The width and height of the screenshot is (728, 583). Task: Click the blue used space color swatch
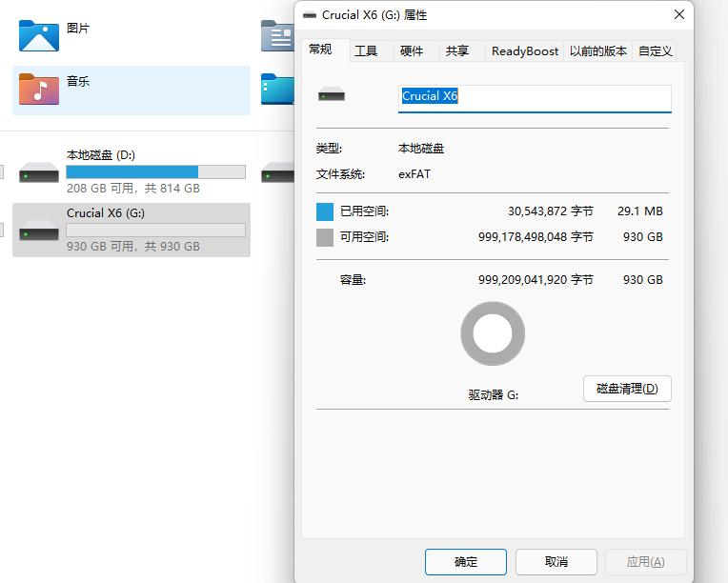pyautogui.click(x=325, y=211)
